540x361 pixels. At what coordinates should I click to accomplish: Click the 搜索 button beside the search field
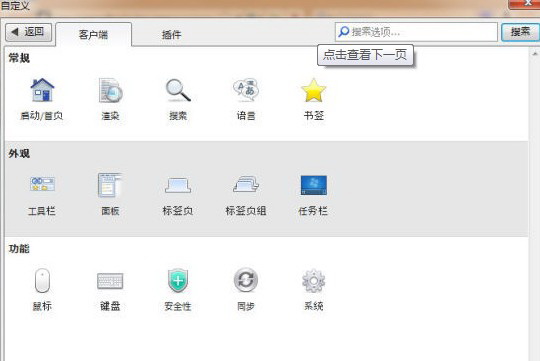coord(520,32)
